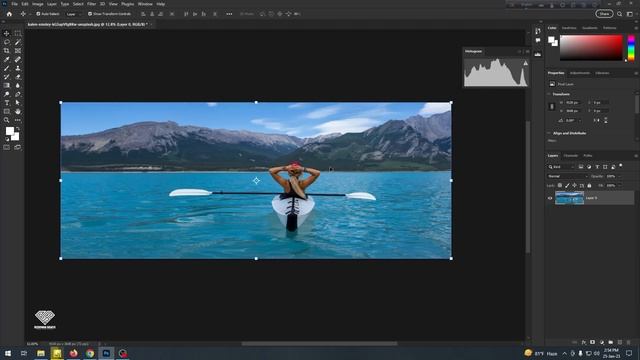Open the Window menu
This screenshot has width=640, height=360.
(145, 4)
